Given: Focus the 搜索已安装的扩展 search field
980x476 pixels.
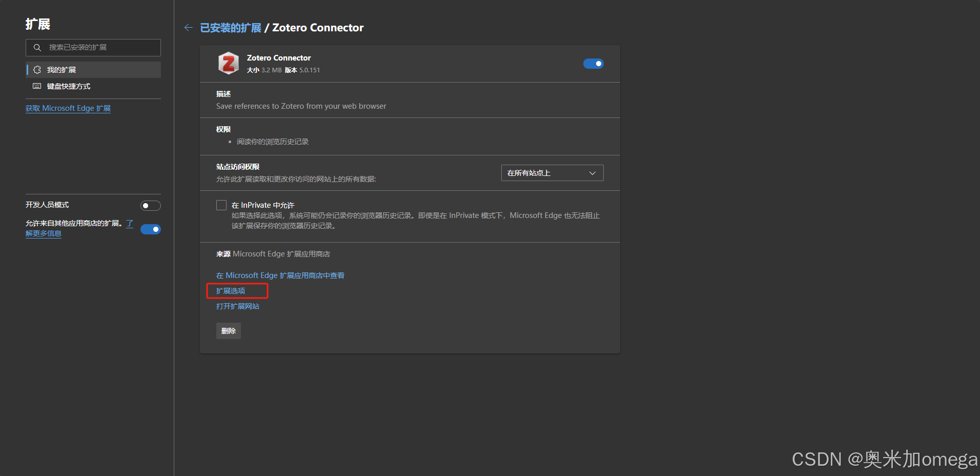Looking at the screenshot, I should tap(93, 48).
